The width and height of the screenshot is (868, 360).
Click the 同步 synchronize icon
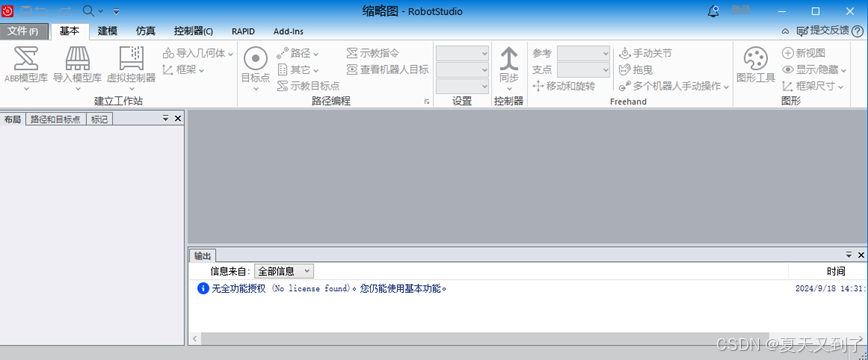coord(509,59)
